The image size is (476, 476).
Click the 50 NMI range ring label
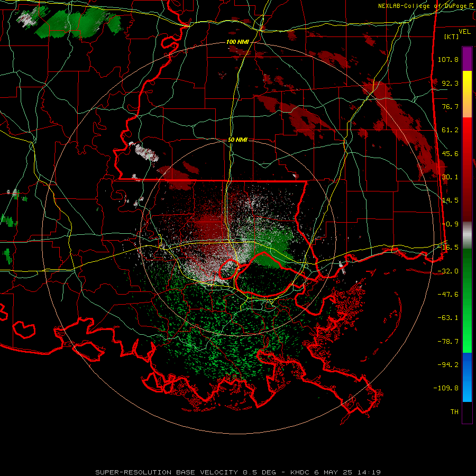237,140
